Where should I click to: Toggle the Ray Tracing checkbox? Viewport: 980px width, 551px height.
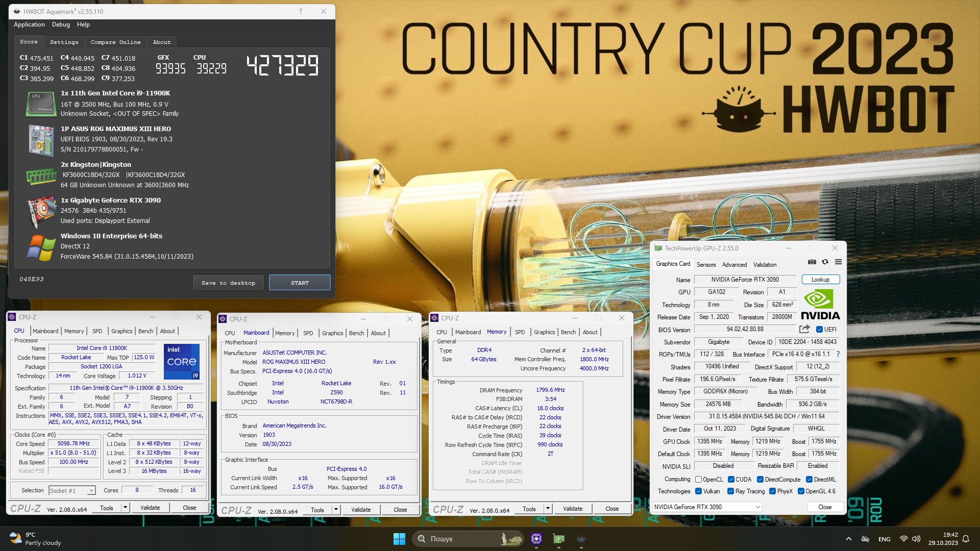click(x=731, y=491)
